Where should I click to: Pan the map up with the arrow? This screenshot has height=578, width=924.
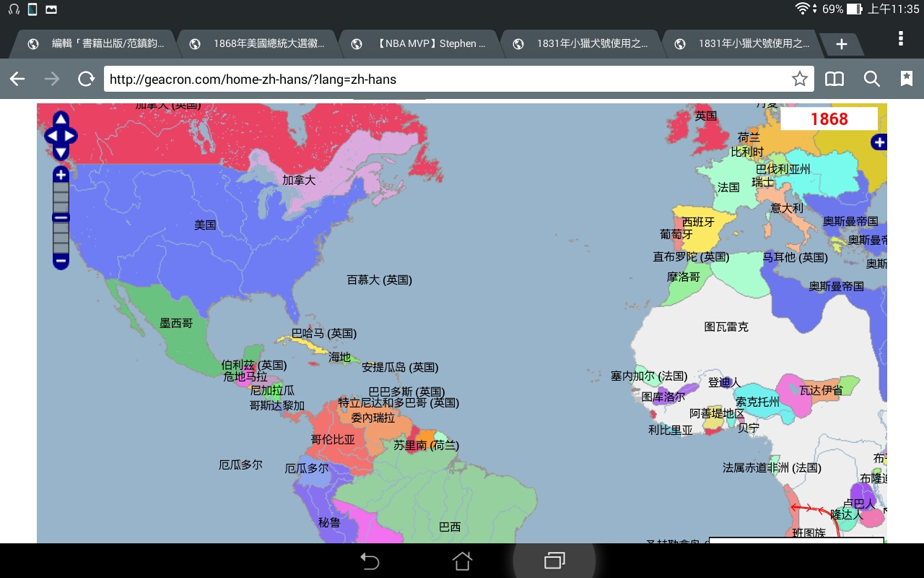tap(61, 119)
